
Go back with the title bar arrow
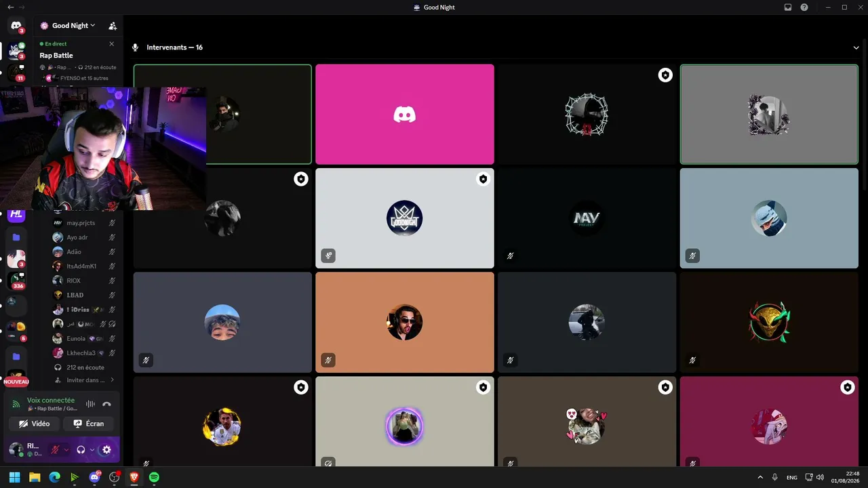pos(10,7)
